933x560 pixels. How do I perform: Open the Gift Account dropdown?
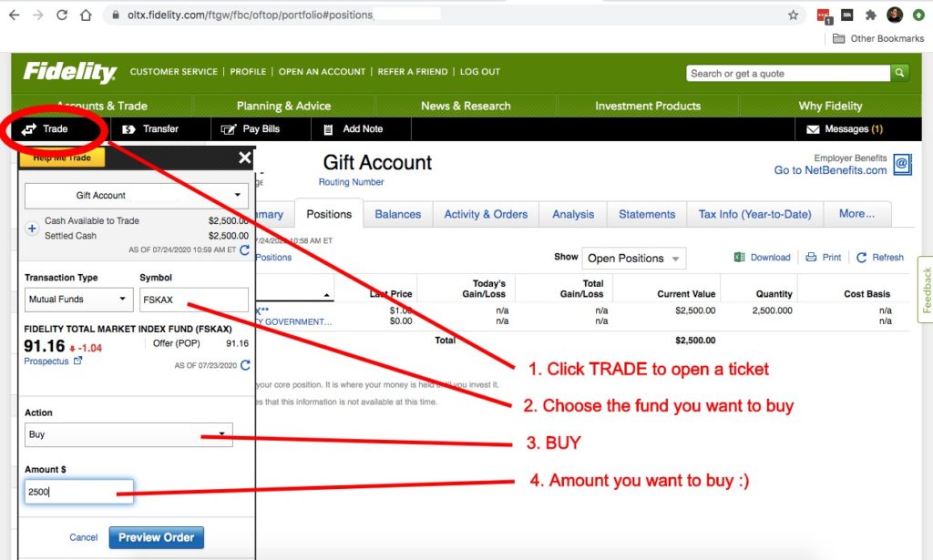click(137, 196)
